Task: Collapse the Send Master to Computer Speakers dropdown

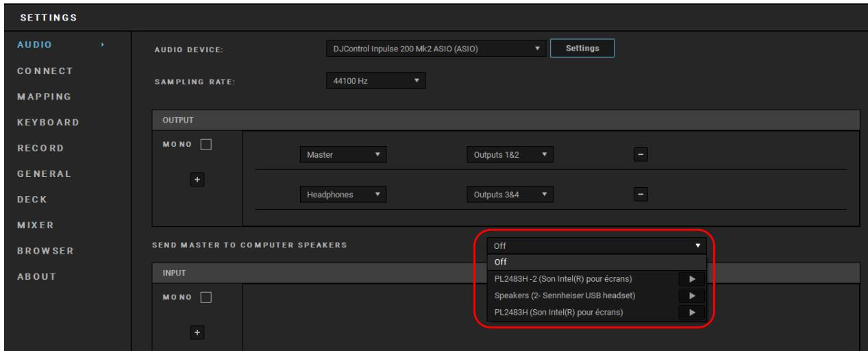Action: click(596, 245)
